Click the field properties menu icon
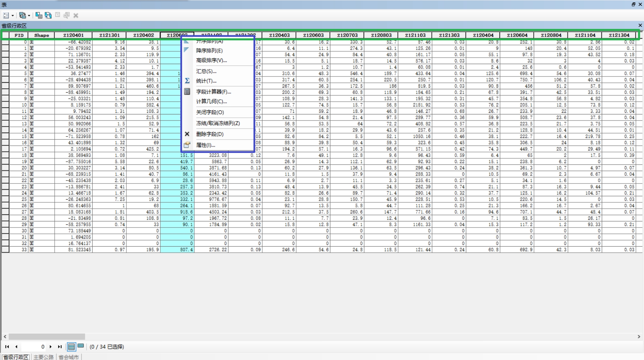This screenshot has height=360, width=644. [187, 145]
